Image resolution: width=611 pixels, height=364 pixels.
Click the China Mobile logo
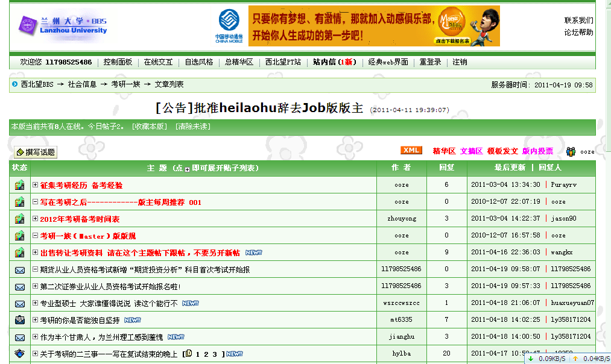[229, 26]
